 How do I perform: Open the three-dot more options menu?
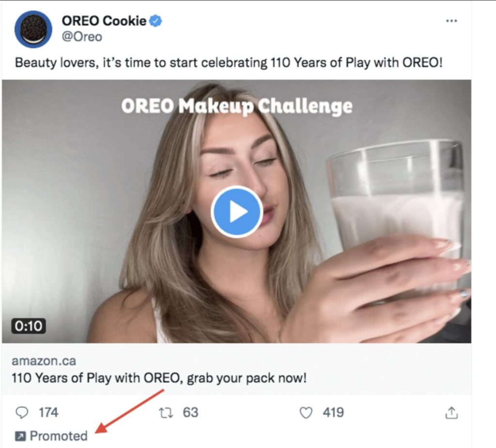(x=451, y=21)
